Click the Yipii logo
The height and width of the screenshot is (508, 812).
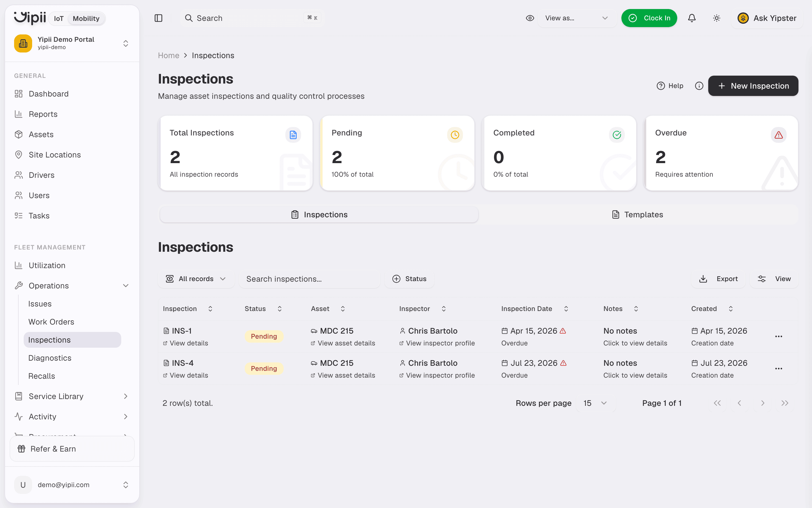30,18
